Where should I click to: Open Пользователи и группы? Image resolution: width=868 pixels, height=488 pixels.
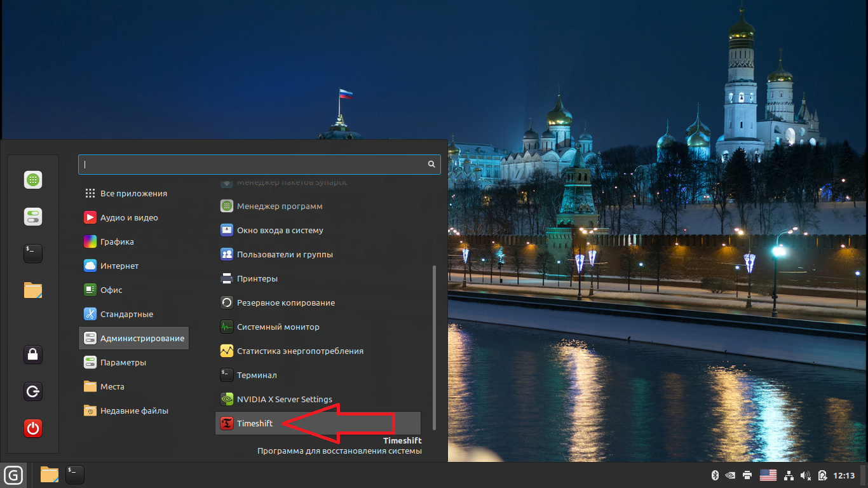(x=284, y=254)
